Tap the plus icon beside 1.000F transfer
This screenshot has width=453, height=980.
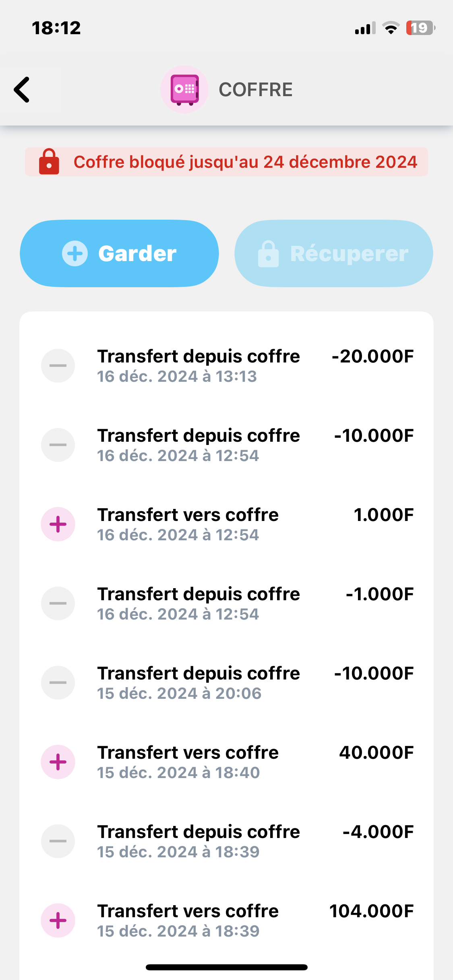click(58, 524)
